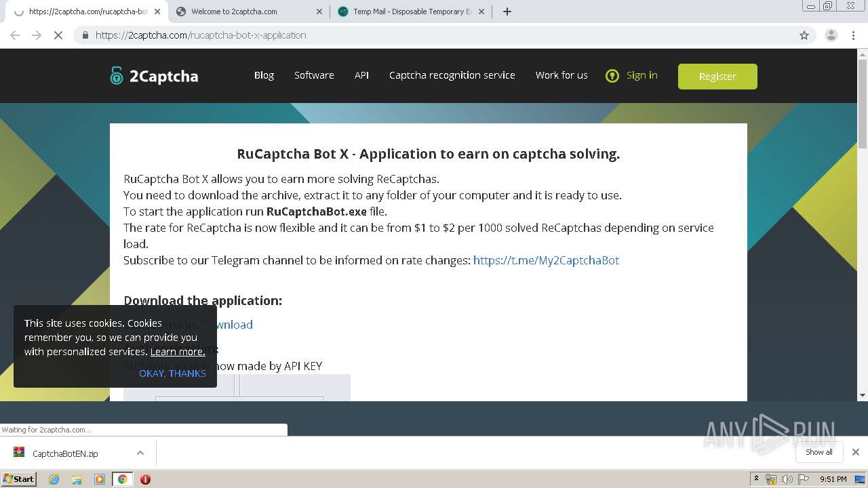
Task: Bookmark this page with the star icon
Action: click(804, 35)
